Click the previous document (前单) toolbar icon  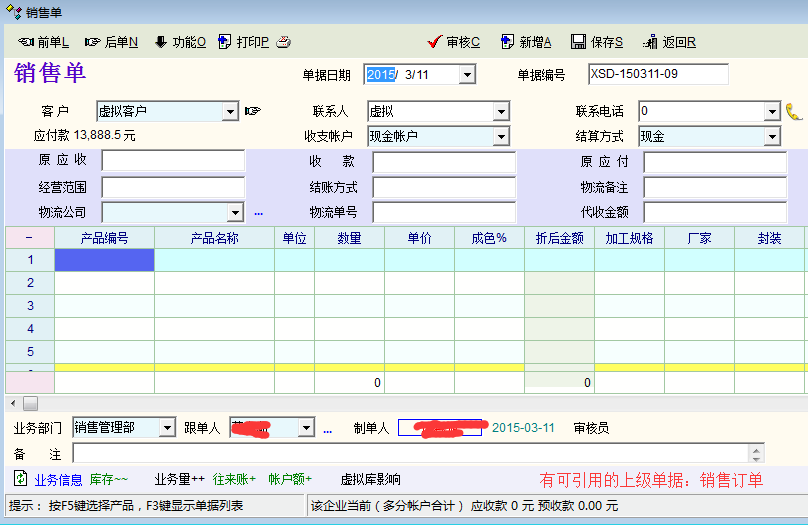pos(26,42)
